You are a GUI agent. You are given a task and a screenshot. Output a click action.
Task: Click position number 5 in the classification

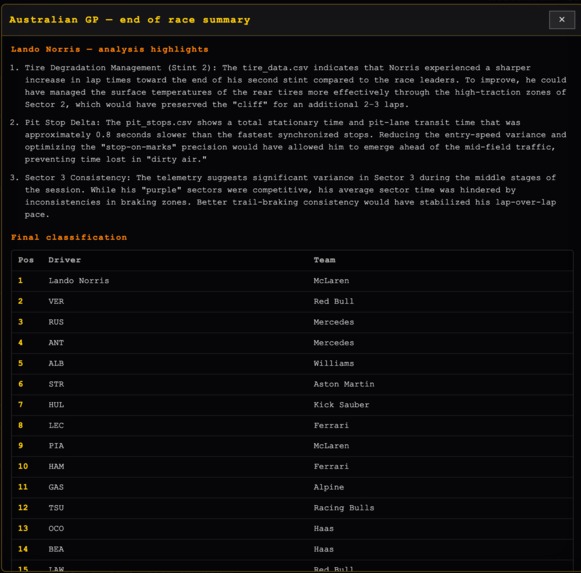(x=20, y=363)
